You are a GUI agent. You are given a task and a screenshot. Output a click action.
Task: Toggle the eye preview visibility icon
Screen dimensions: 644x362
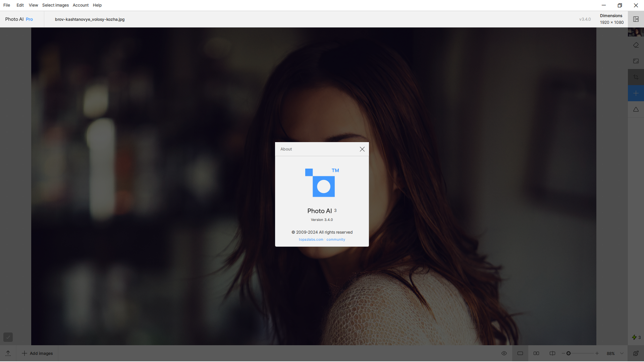tap(504, 353)
